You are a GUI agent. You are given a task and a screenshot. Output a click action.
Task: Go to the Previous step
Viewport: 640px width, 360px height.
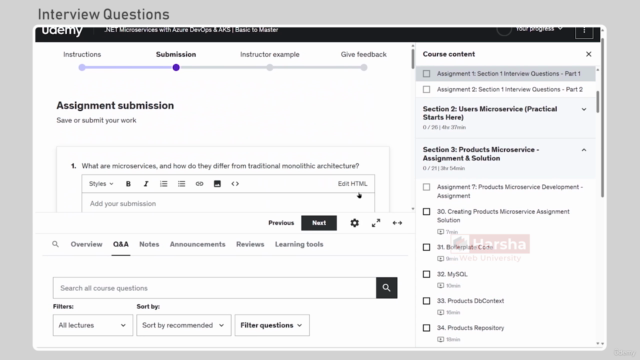pyautogui.click(x=281, y=223)
